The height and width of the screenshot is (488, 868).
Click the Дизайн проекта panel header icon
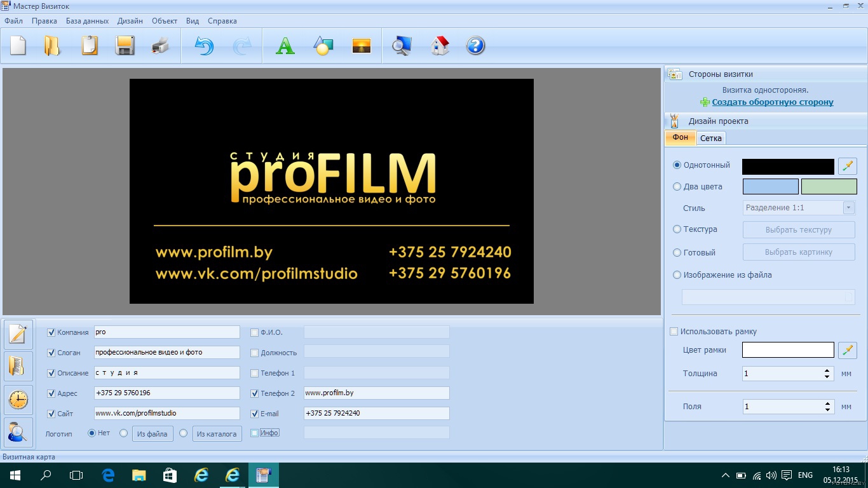click(x=675, y=121)
